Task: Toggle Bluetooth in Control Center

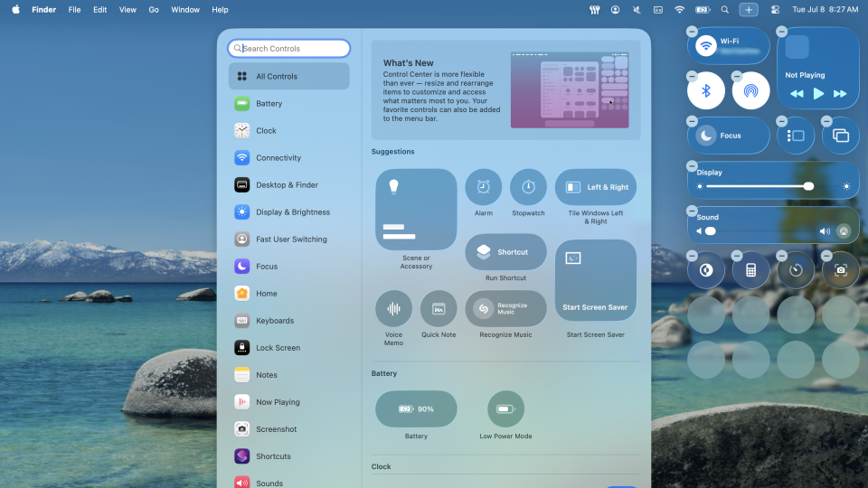Action: [706, 90]
